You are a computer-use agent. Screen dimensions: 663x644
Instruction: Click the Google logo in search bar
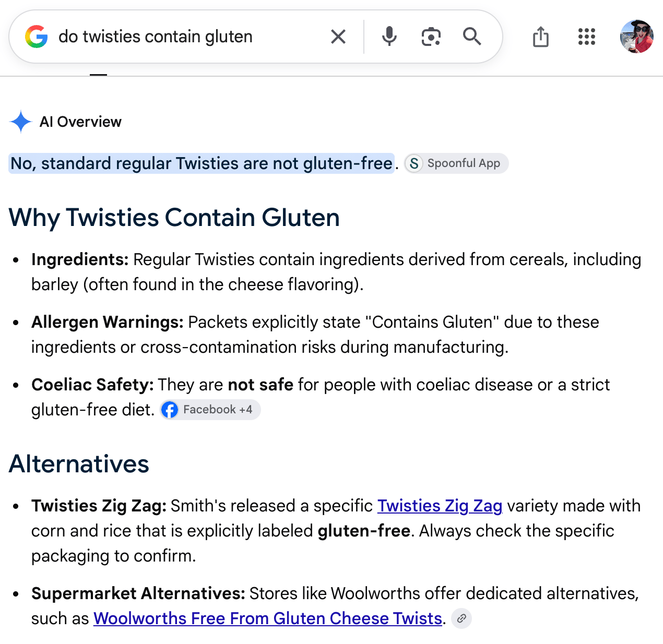tap(37, 37)
